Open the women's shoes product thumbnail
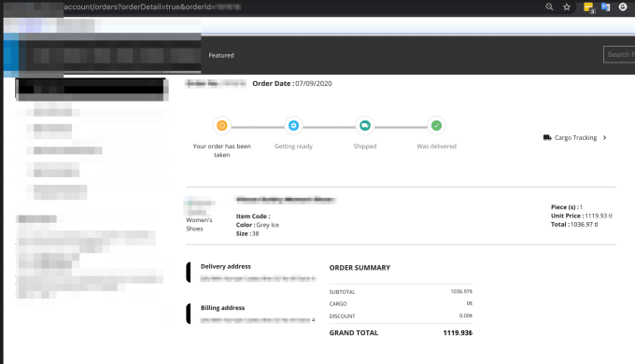This screenshot has height=364, width=635. tap(201, 205)
